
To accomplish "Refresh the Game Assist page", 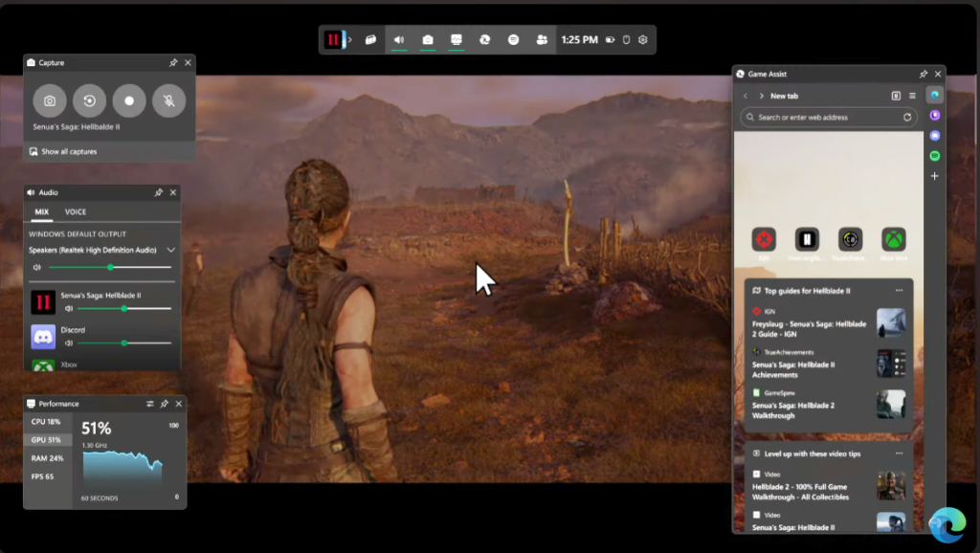I will pos(907,118).
